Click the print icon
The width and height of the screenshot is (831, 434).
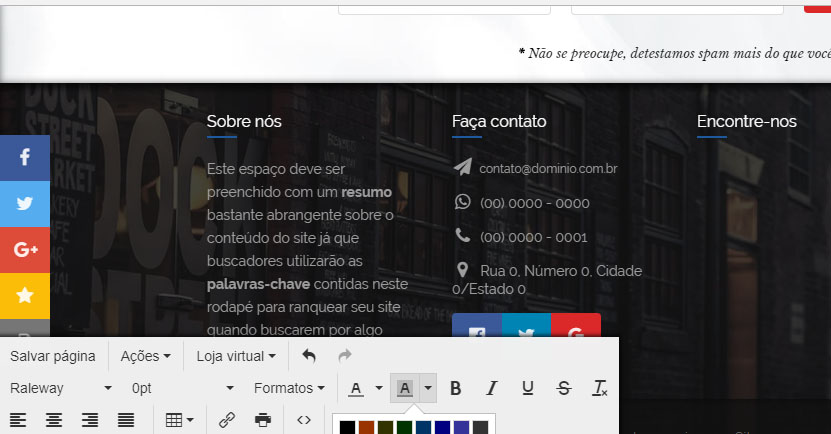point(263,420)
